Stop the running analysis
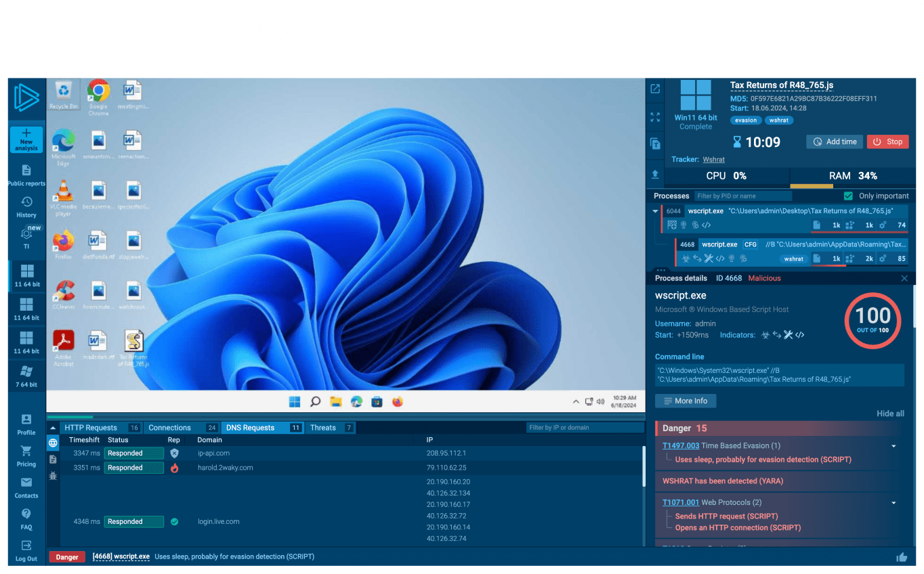 point(887,141)
